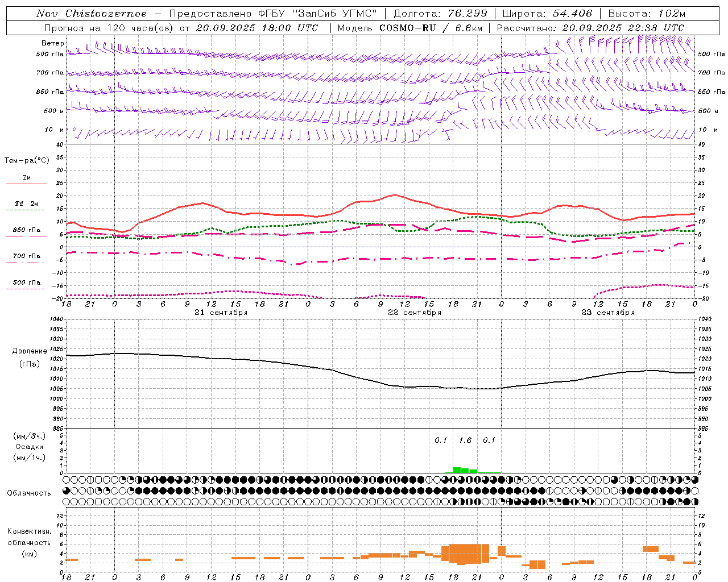
Task: Select the provider text ФГБУ "ЗапСиб УГМС"
Action: point(317,14)
